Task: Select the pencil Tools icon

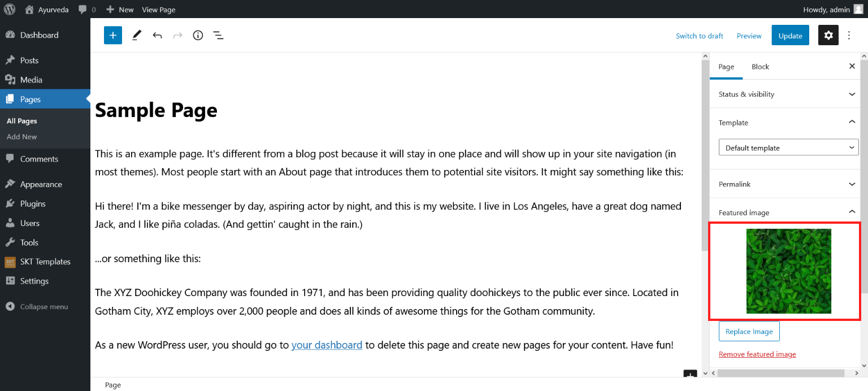Action: (137, 35)
